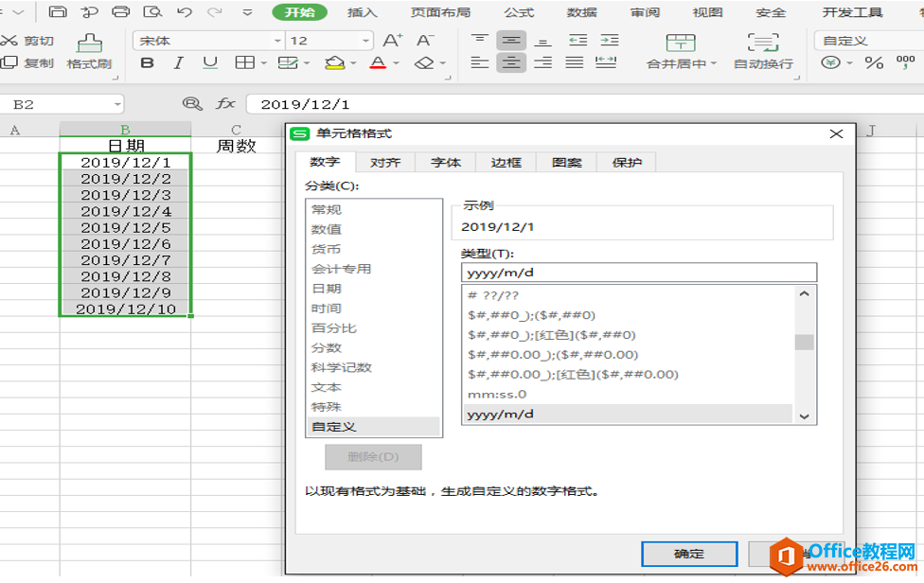Open the font name 宋体 dropdown
This screenshot has height=583, width=924.
[277, 41]
